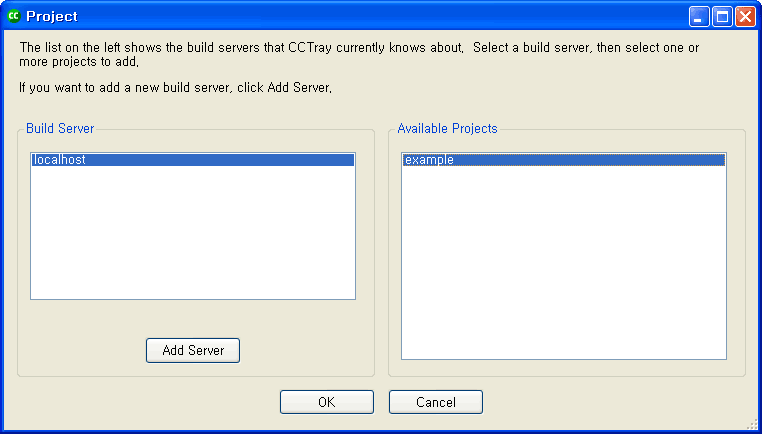Dismiss the dialog with Cancel
The image size is (762, 434).
(x=435, y=402)
